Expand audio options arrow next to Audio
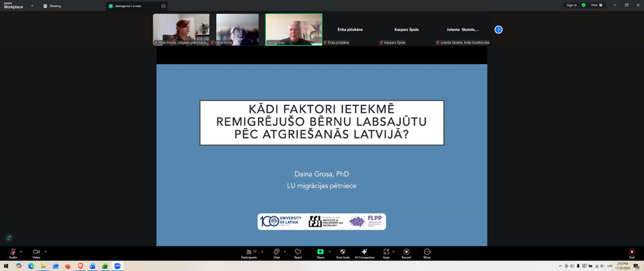The width and height of the screenshot is (644, 271). [21, 251]
